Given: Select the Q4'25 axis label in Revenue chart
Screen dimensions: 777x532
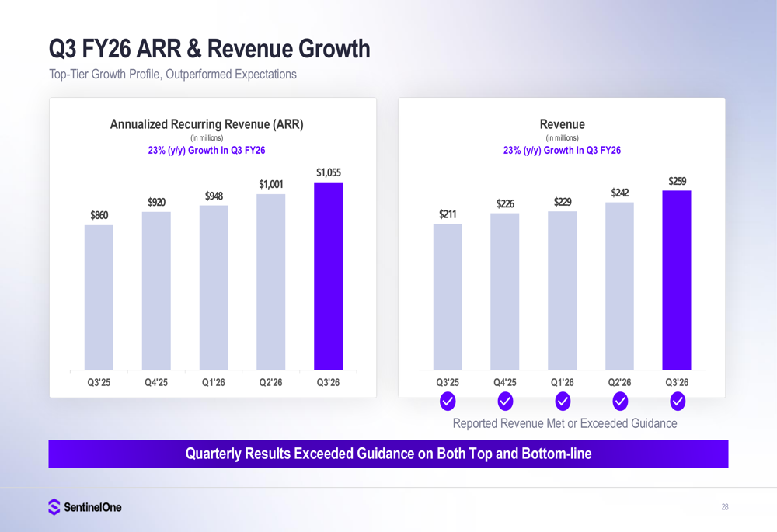Looking at the screenshot, I should [506, 382].
